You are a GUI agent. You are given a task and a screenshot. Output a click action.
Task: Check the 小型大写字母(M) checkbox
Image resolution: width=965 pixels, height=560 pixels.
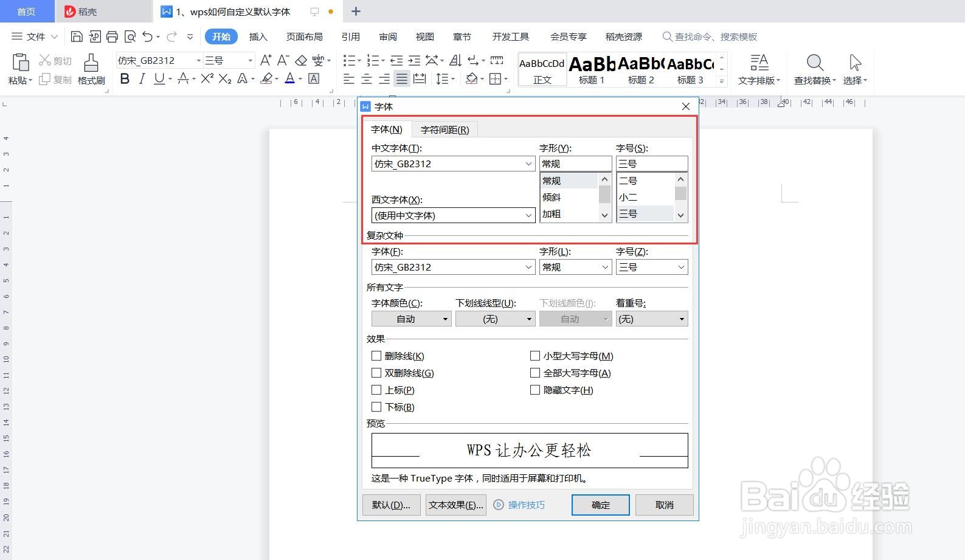coord(535,356)
